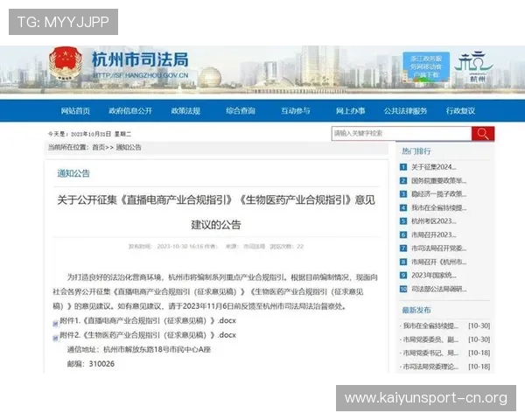Click the docx icon beside 附件2
525x420 pixels.
pos(55,338)
